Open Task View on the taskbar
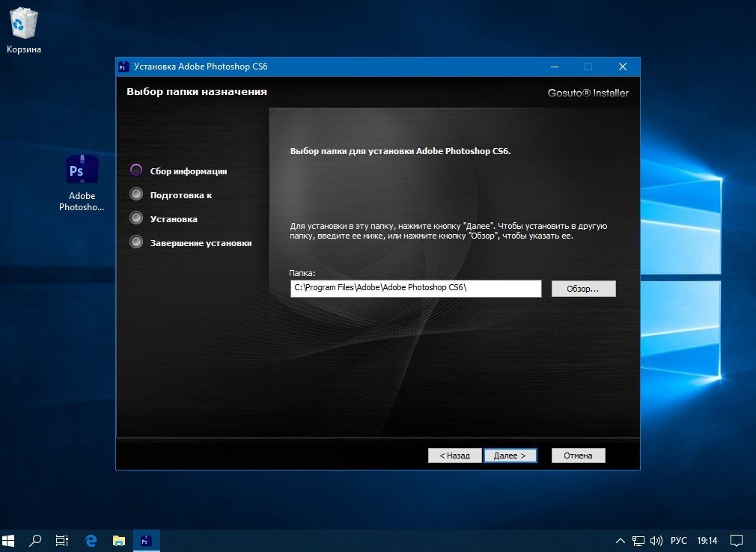Viewport: 756px width, 552px height. click(x=61, y=541)
